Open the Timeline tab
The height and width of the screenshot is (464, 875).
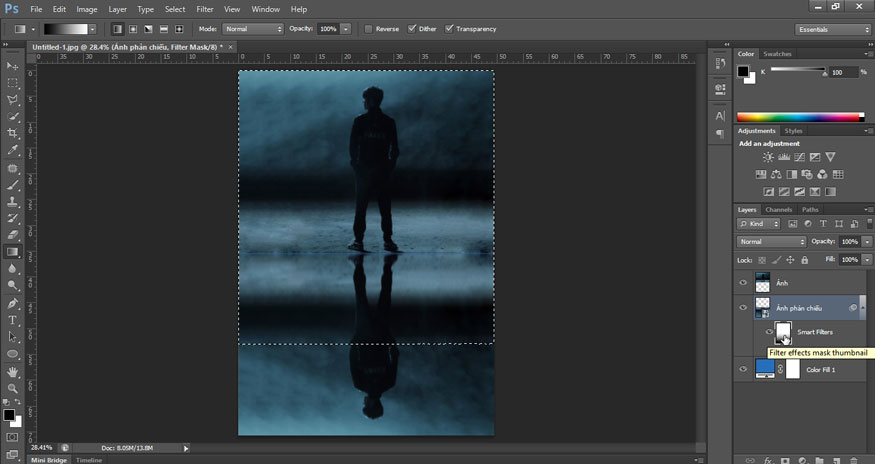click(89, 460)
